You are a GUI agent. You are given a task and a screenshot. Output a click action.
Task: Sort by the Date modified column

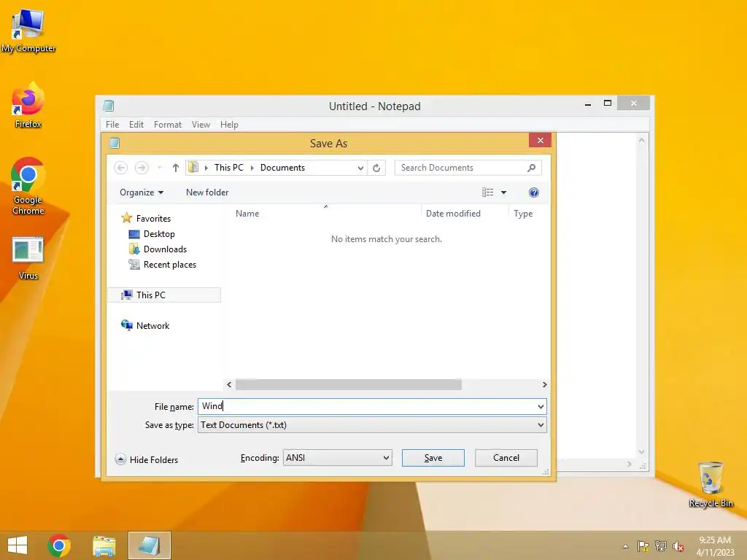(453, 214)
